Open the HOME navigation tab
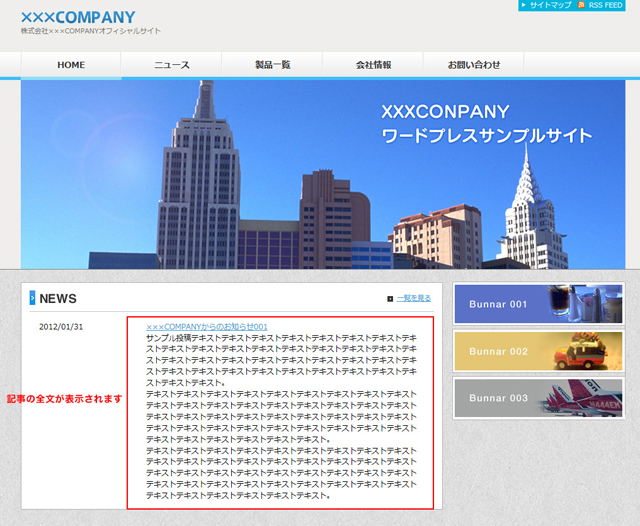The width and height of the screenshot is (640, 526). click(x=71, y=65)
